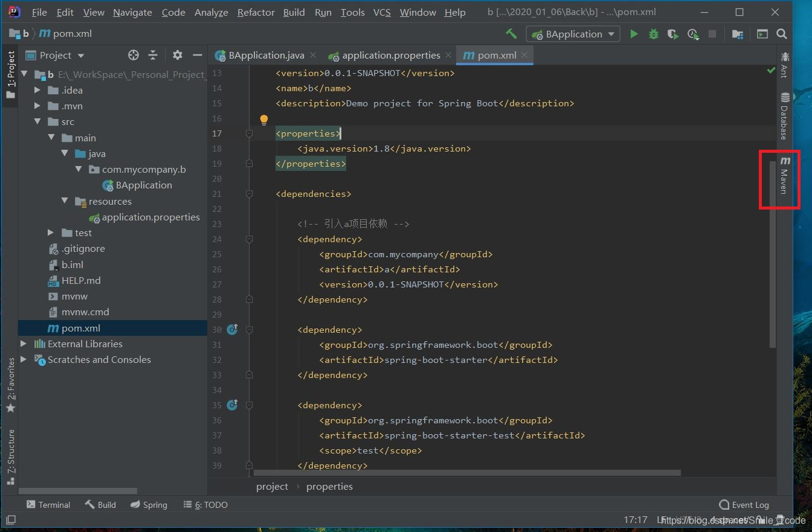Open the profiler run icon
812x532 pixels.
click(692, 34)
